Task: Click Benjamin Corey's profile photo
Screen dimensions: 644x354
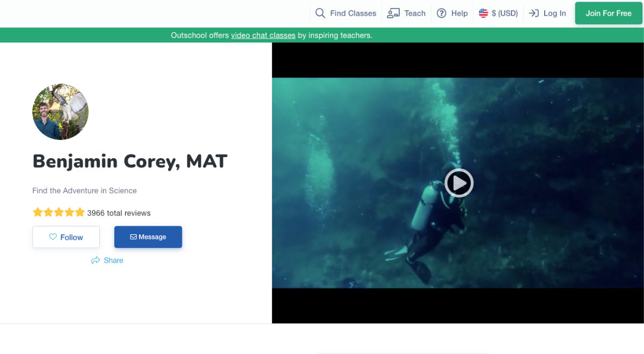Action: (61, 112)
